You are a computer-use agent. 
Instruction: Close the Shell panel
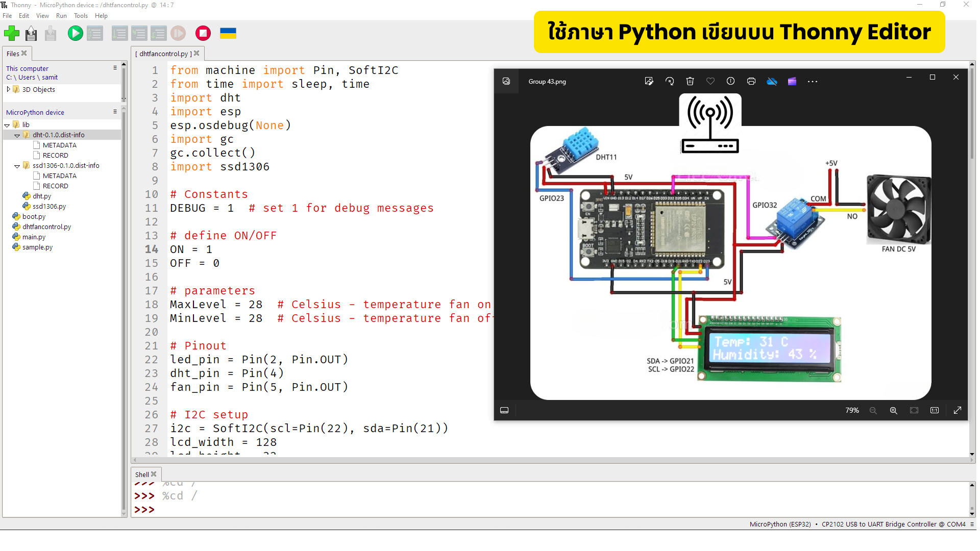pyautogui.click(x=154, y=474)
